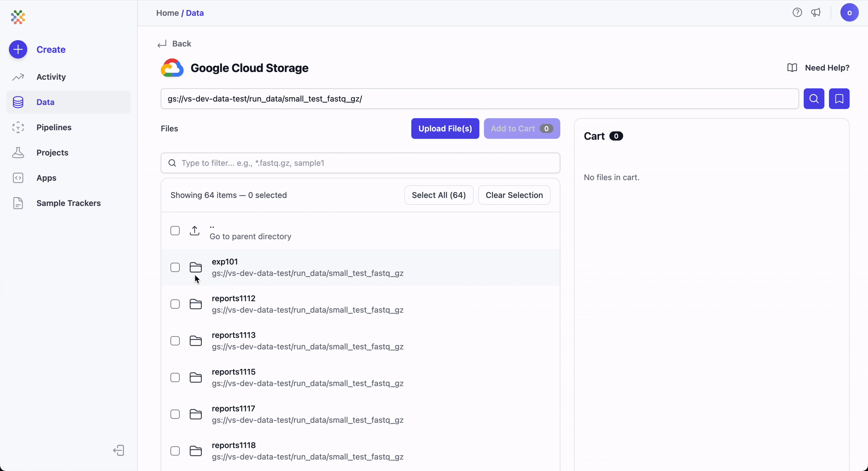868x471 pixels.
Task: Open Pipelines in sidebar
Action: click(54, 128)
